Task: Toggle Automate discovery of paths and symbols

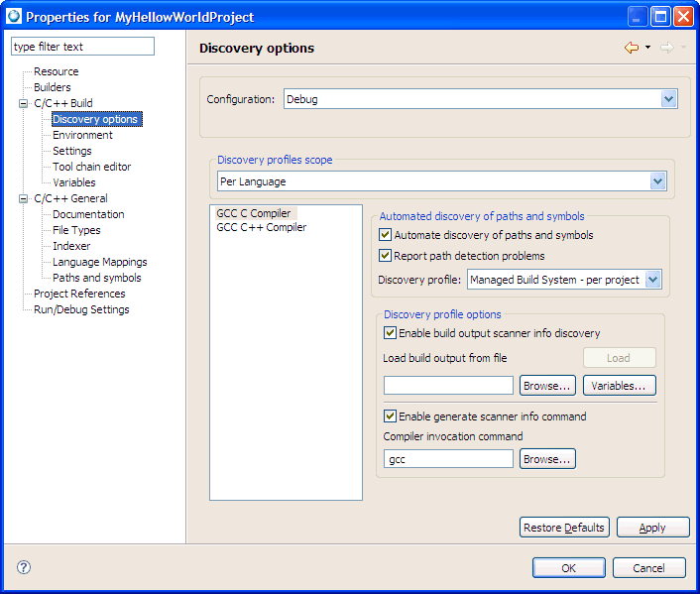Action: point(386,236)
